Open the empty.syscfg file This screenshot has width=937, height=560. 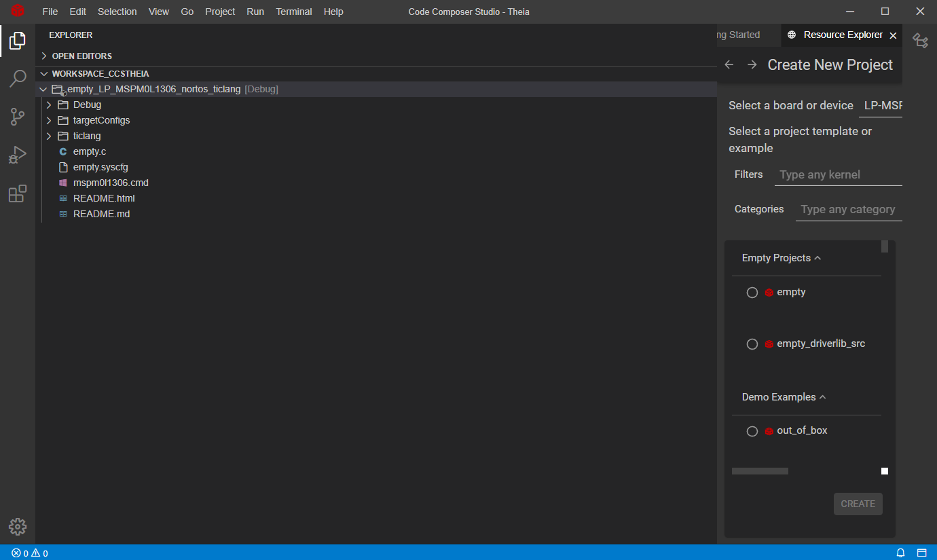point(100,167)
